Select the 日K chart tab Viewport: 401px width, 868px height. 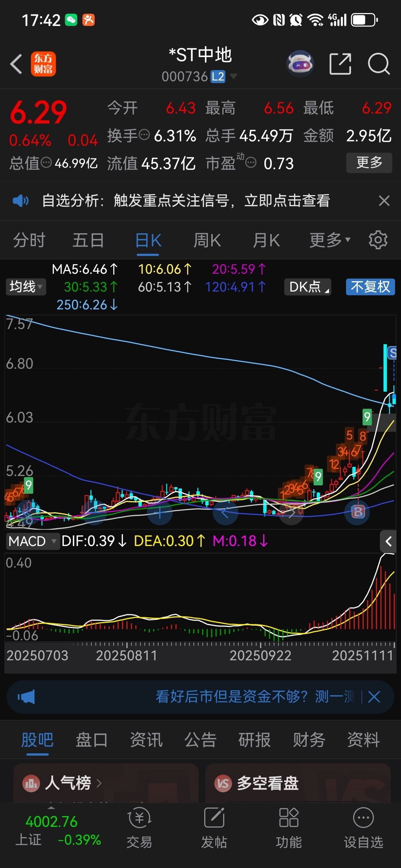coord(148,240)
